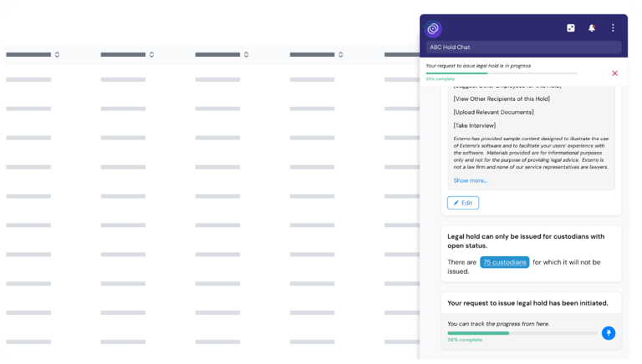Screen dimensions: 642x364
Task: Sort the first table column
Action: pyautogui.click(x=57, y=55)
